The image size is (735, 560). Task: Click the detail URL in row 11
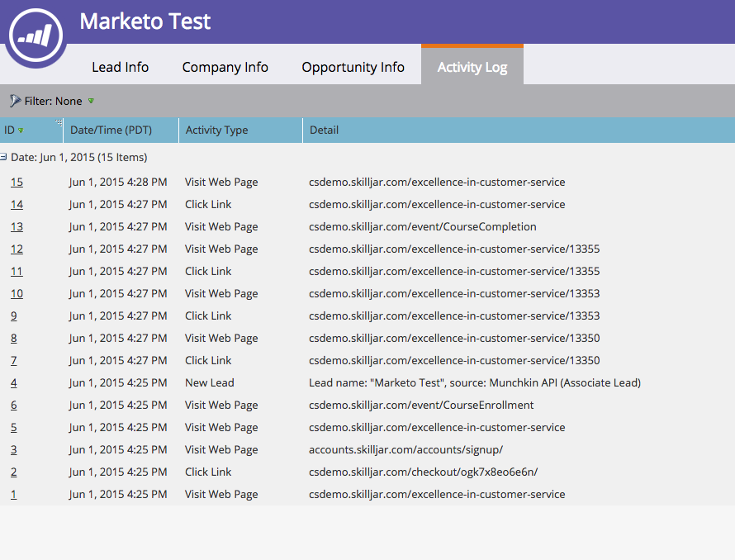coord(454,271)
